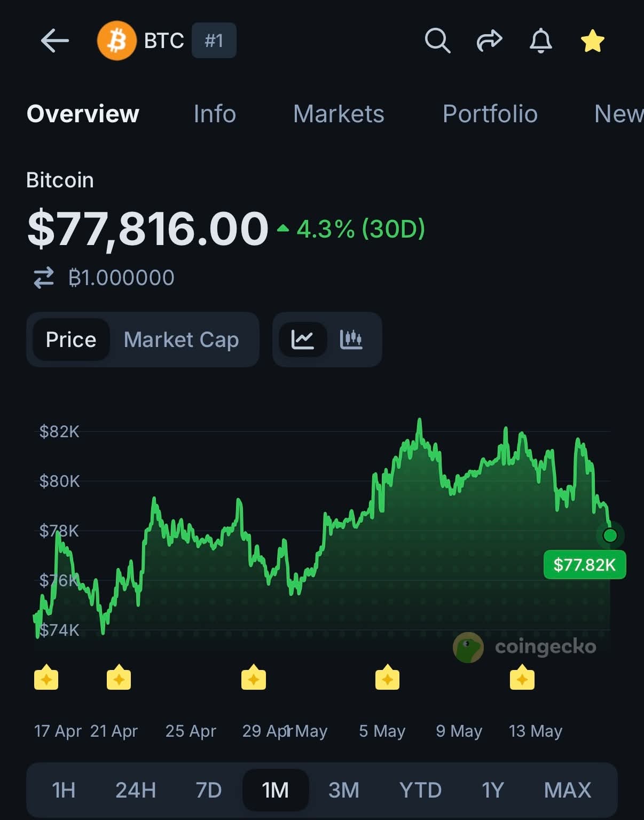The width and height of the screenshot is (644, 820).
Task: Select the Price chart option
Action: point(71,340)
